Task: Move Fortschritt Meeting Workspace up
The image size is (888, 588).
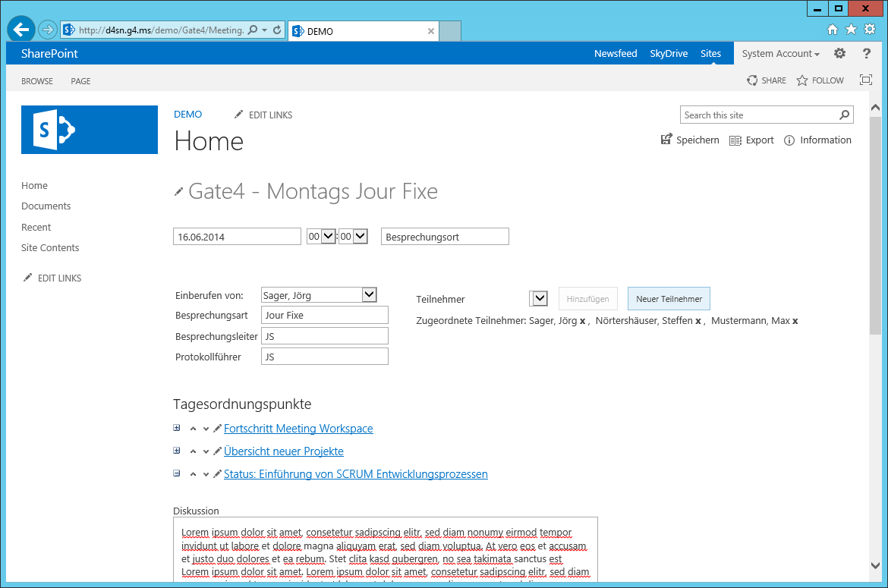Action: pyautogui.click(x=193, y=429)
